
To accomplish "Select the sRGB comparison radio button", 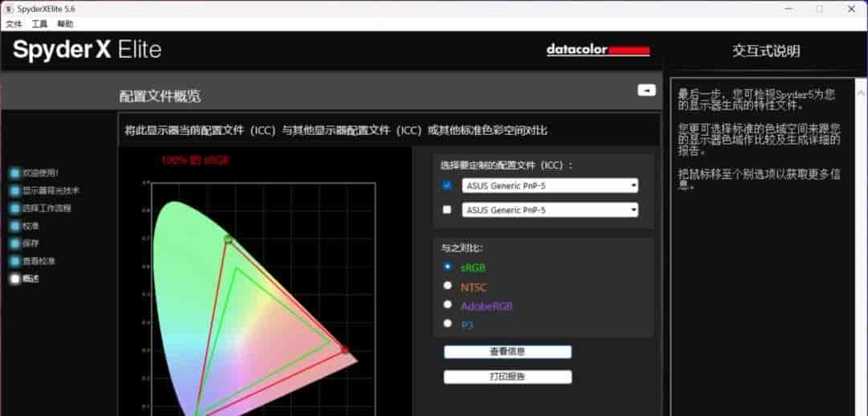I will 448,267.
